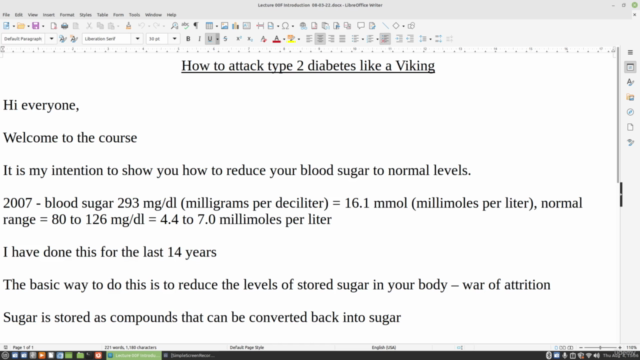This screenshot has width=640, height=360.
Task: Insert a hyperlink icon
Action: (303, 26)
